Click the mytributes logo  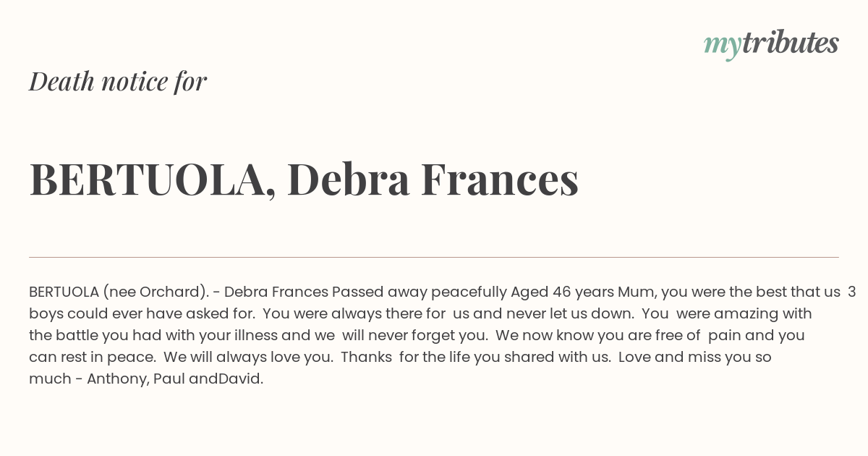click(x=771, y=45)
